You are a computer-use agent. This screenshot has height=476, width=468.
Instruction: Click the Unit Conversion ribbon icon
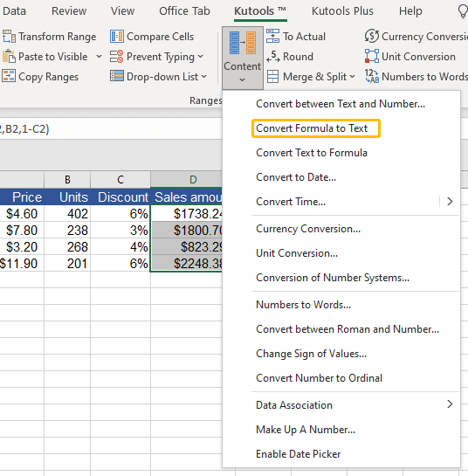pos(371,57)
